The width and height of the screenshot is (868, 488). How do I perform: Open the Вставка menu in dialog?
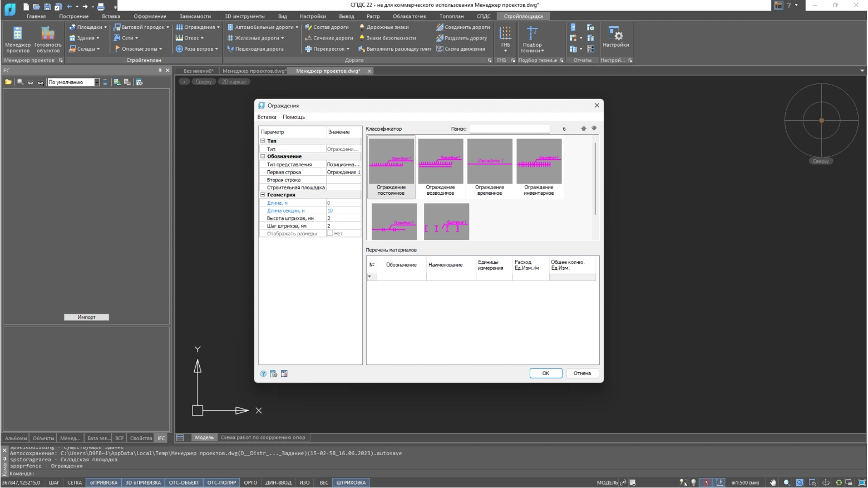(x=267, y=117)
